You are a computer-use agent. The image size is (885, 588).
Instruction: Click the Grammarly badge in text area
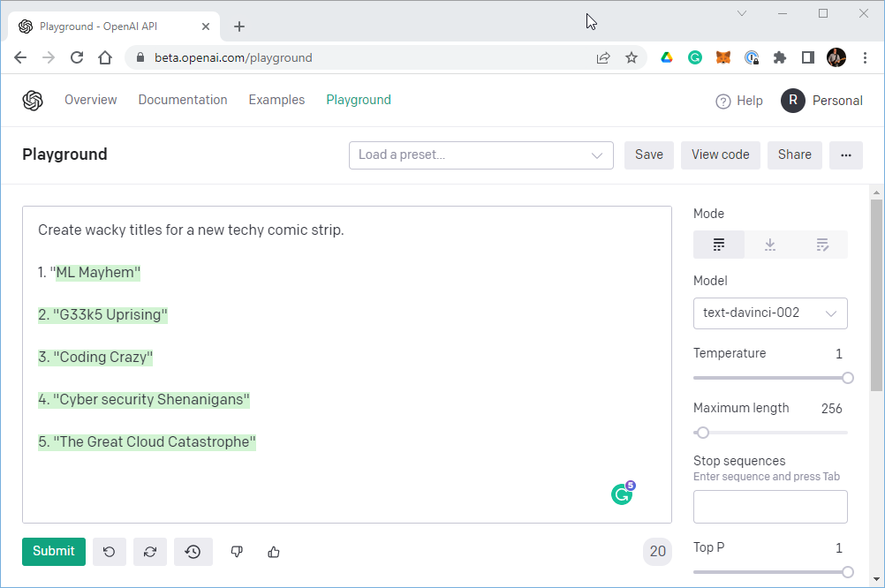pos(623,494)
